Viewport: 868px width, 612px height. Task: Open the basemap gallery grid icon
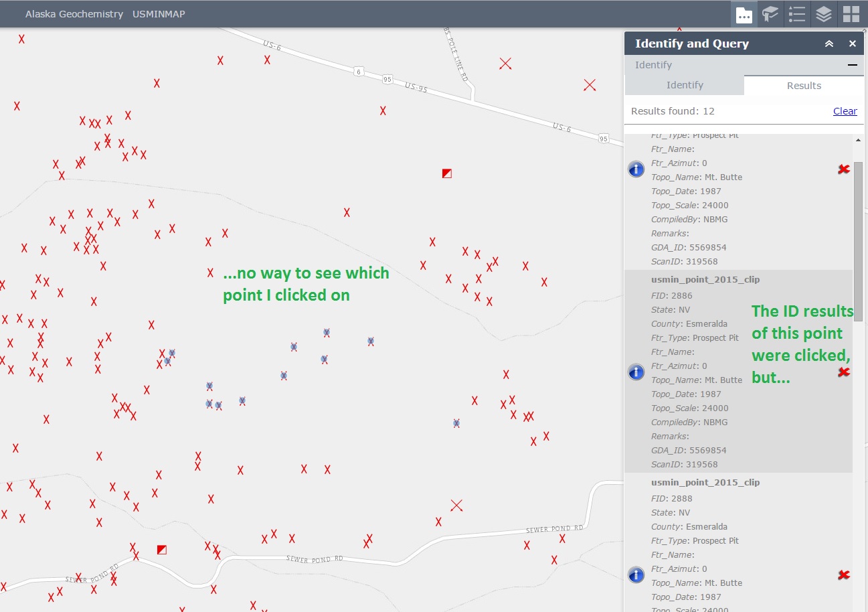click(851, 14)
